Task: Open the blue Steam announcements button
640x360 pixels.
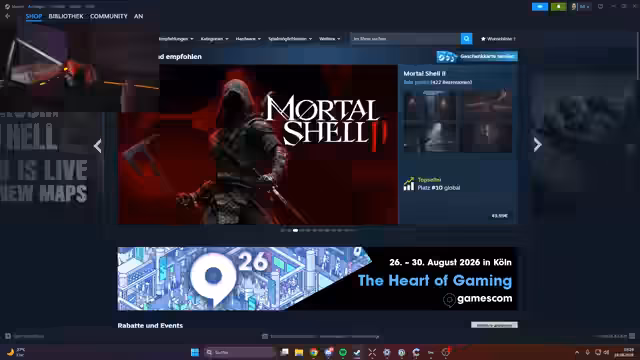Action: (540, 7)
